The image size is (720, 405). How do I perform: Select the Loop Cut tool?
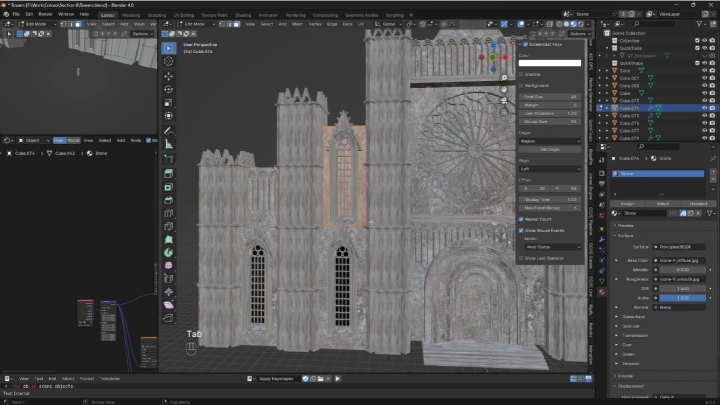coord(169,213)
